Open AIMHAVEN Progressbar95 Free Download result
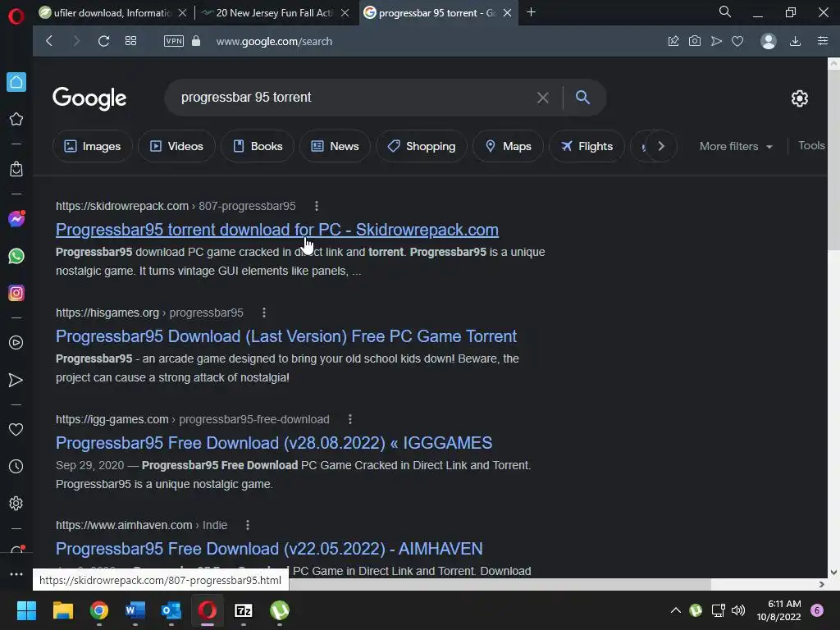This screenshot has height=630, width=840. (x=269, y=549)
